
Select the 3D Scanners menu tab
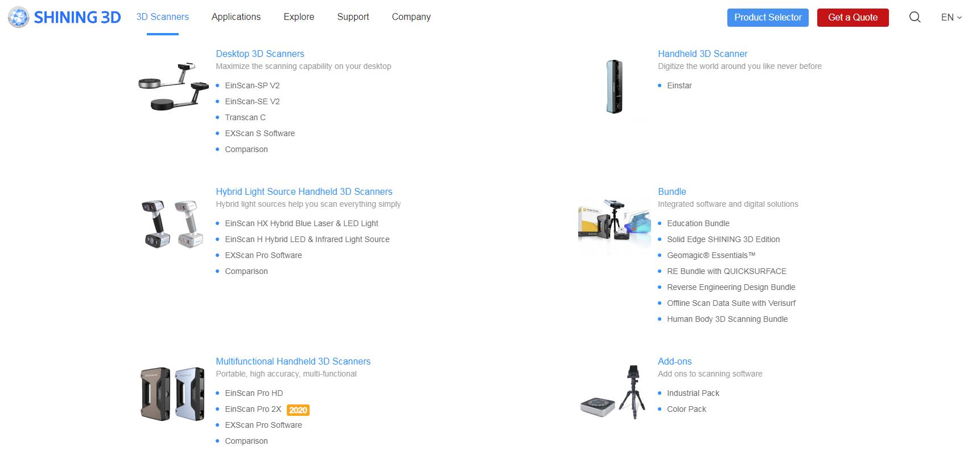click(163, 17)
